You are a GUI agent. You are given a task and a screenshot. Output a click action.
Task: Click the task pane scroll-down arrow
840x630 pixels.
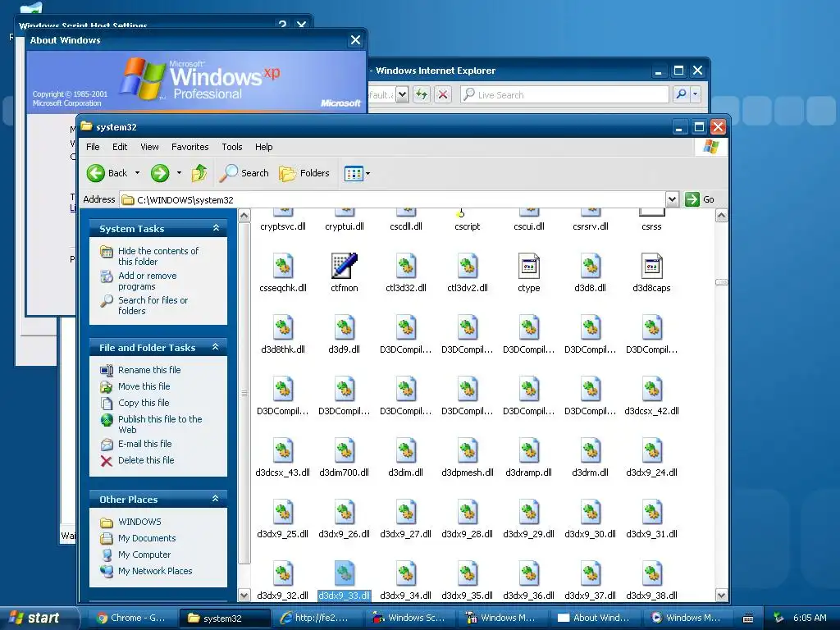tap(244, 595)
